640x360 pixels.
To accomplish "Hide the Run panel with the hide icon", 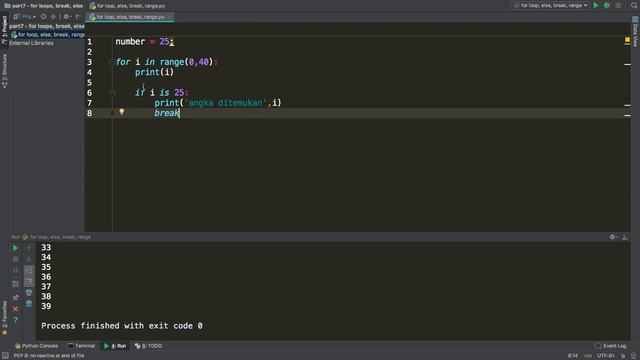I will click(625, 237).
